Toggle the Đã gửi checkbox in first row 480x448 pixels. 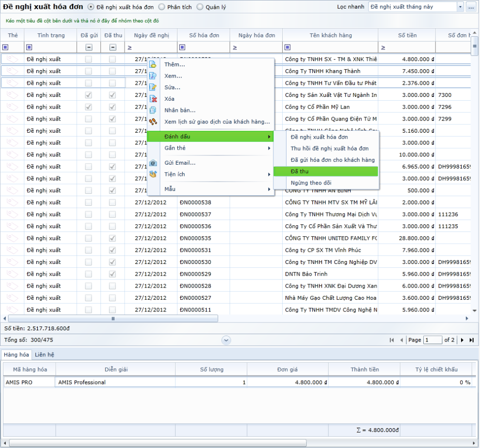coord(88,59)
